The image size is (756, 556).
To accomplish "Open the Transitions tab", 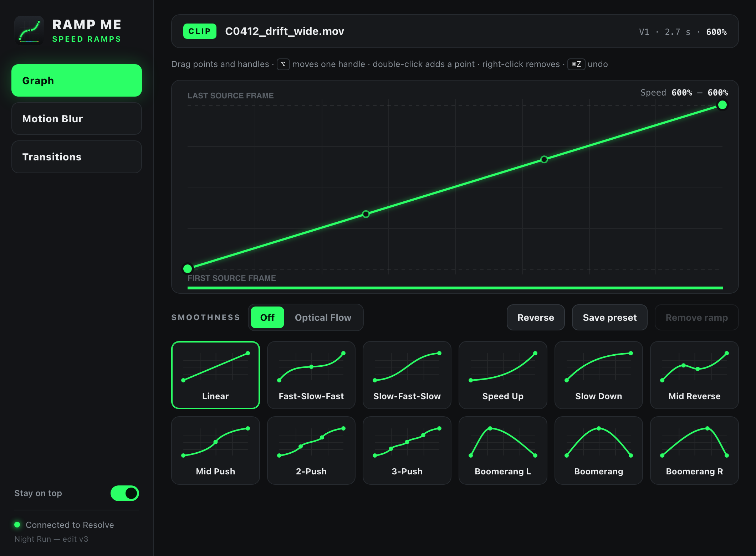I will (77, 157).
